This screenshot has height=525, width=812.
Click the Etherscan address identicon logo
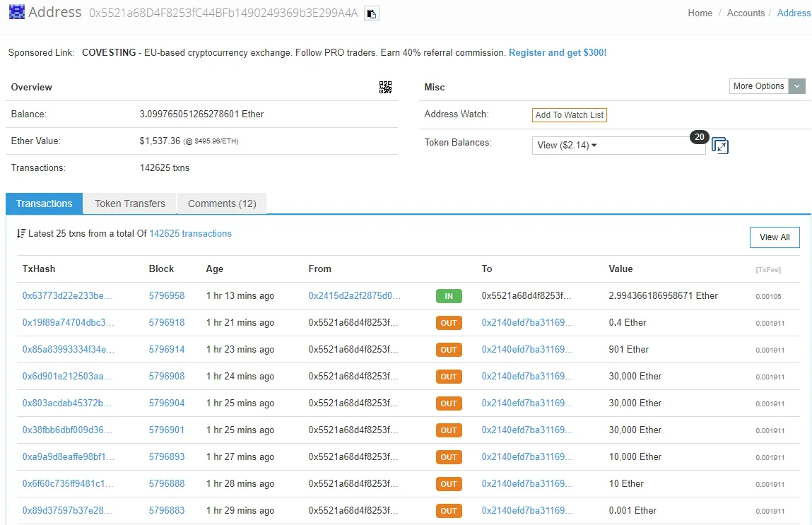16,12
